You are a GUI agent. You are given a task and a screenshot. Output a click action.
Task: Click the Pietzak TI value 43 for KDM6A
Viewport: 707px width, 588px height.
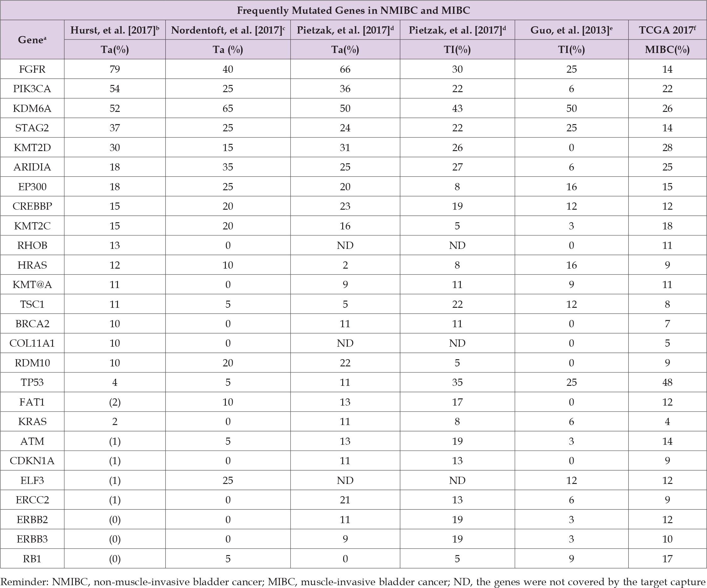point(457,108)
